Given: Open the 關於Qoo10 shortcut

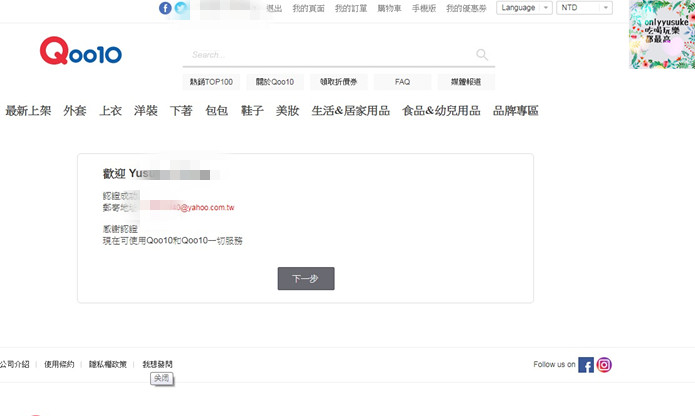Looking at the screenshot, I should (x=275, y=82).
